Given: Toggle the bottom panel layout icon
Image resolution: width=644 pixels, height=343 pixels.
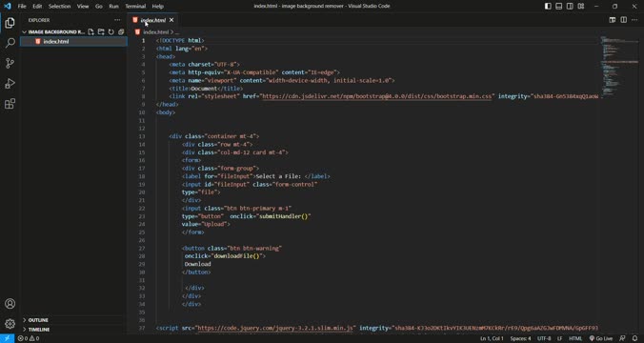Looking at the screenshot, I should [x=559, y=6].
